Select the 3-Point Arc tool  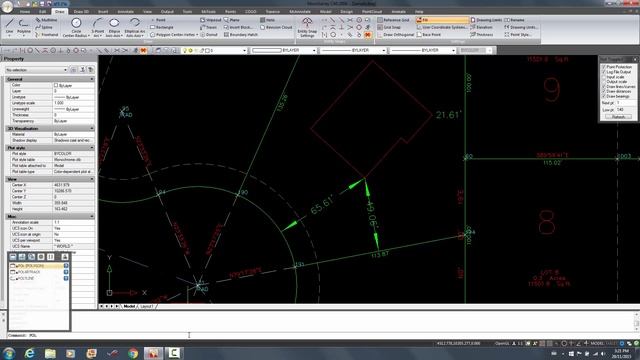(98, 27)
